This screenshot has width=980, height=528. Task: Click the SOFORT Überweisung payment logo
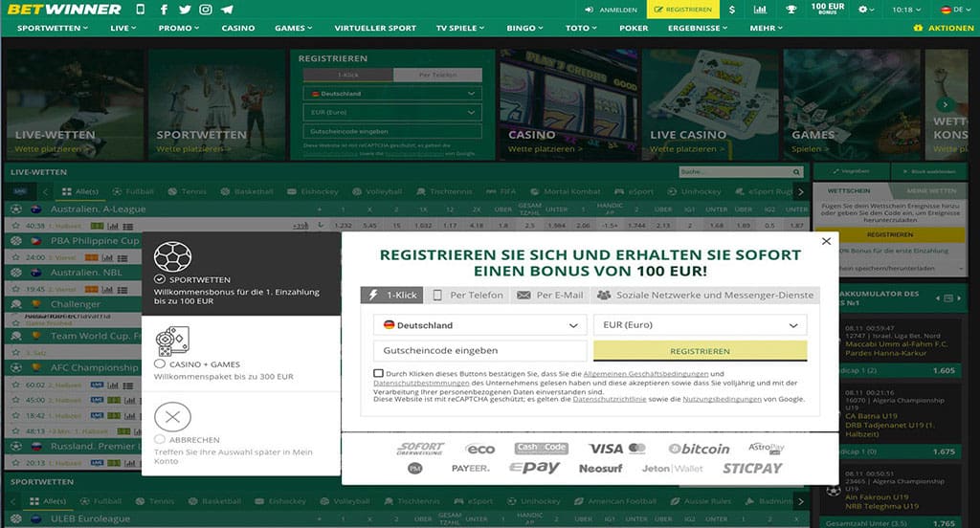[x=421, y=448]
